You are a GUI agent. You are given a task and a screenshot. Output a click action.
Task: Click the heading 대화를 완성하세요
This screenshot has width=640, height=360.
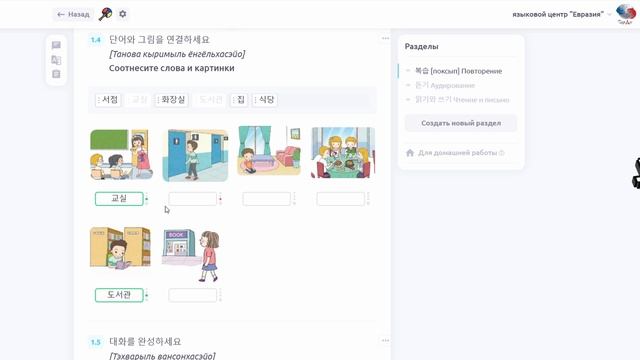(145, 341)
